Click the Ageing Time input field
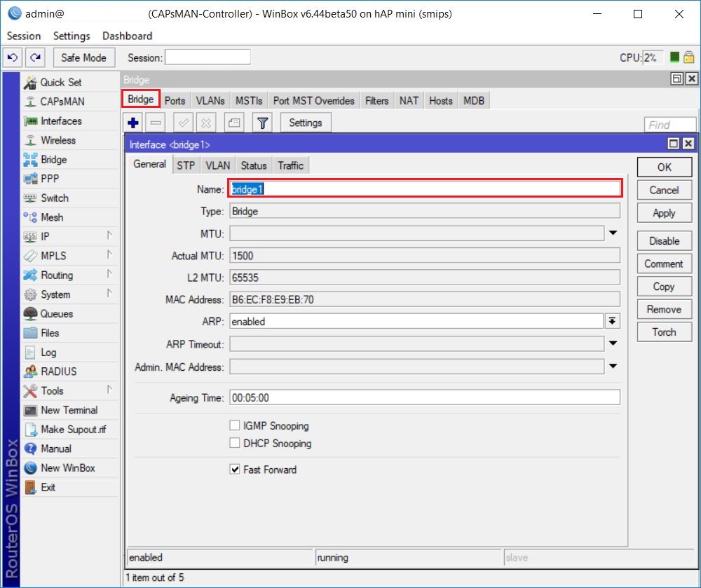 (x=425, y=397)
